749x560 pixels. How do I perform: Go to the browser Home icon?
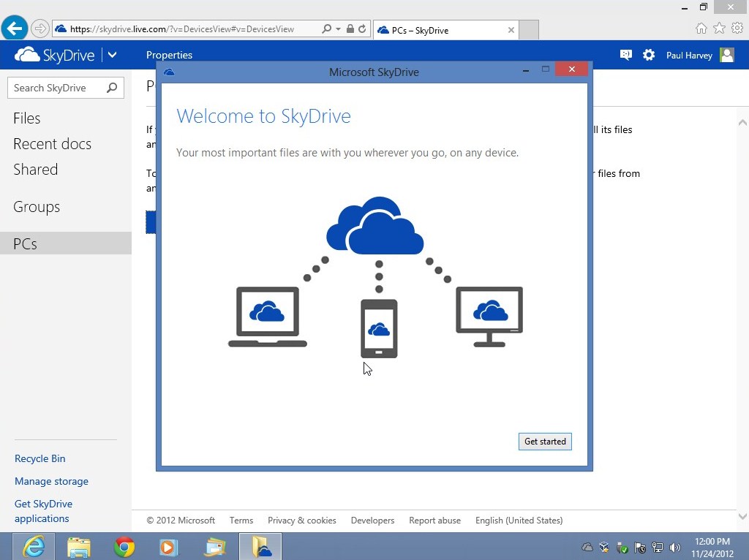701,29
